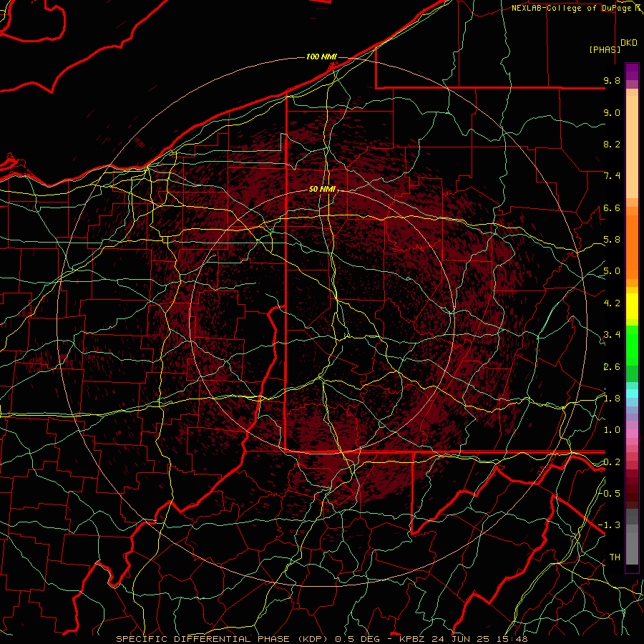Click the 1.0 value on the color scale
644x644 pixels.
coord(612,430)
